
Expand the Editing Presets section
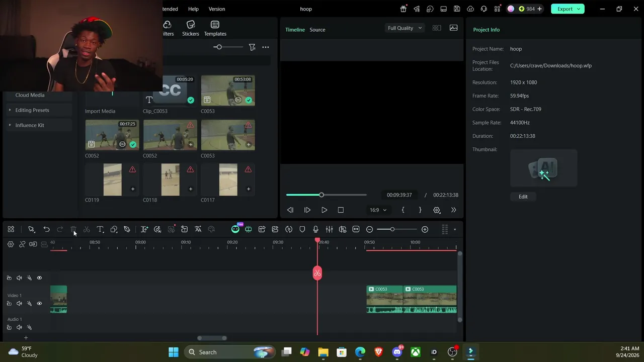32,110
